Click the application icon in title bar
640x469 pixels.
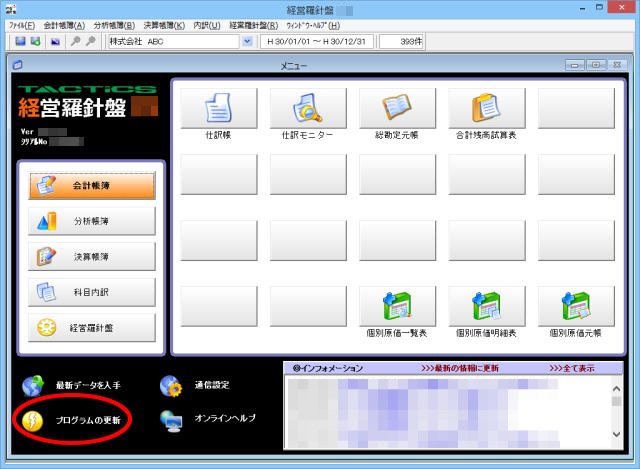click(11, 9)
